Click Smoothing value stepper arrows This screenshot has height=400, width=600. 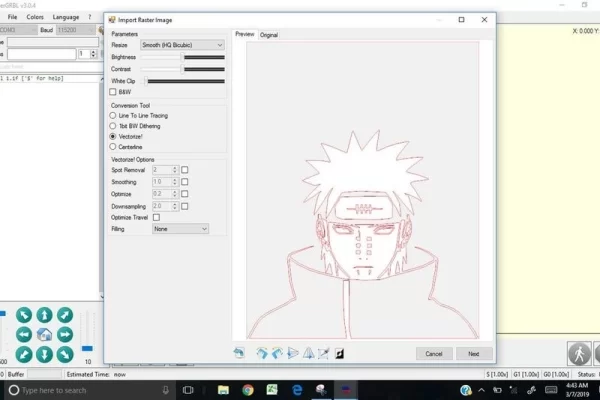tap(175, 182)
